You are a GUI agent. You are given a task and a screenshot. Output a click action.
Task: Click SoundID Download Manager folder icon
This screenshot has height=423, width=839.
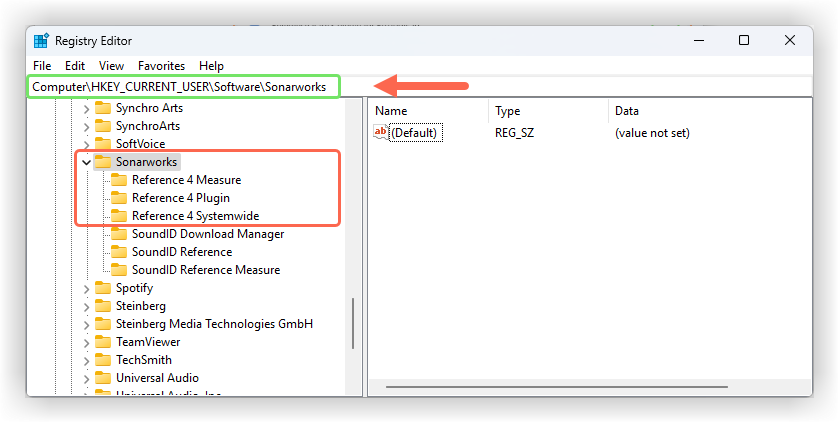(x=119, y=234)
